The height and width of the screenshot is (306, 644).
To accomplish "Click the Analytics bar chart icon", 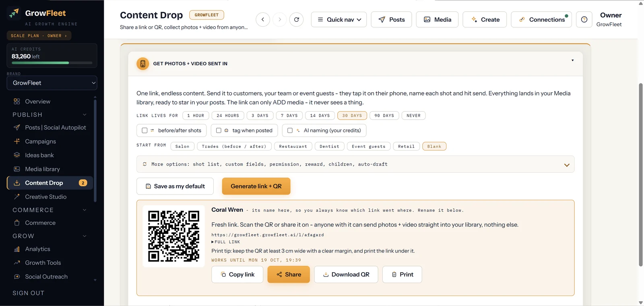I will [17, 249].
